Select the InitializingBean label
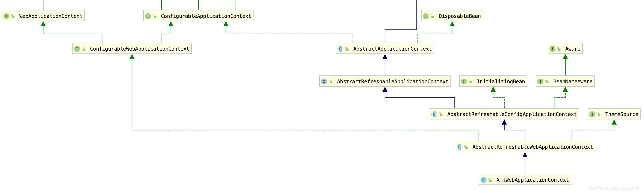Screen dimensions: 644x193 [x=501, y=81]
